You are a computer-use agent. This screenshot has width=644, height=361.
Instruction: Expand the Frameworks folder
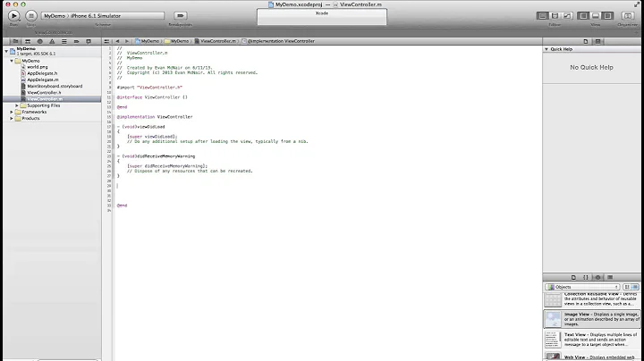(12, 112)
